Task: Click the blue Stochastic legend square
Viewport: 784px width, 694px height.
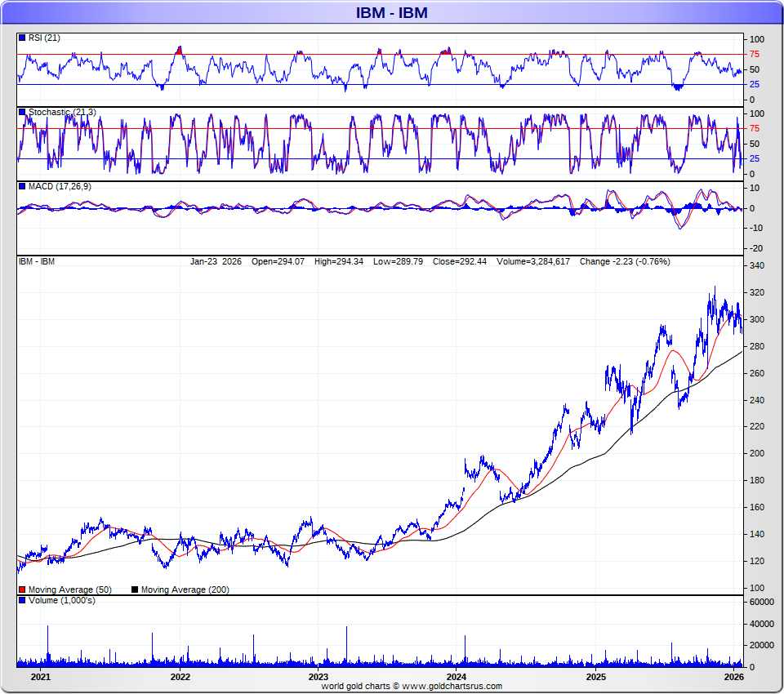Action: [22, 113]
